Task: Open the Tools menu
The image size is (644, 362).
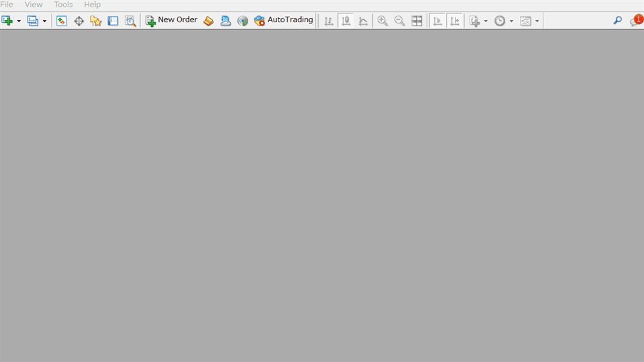Action: 63,5
